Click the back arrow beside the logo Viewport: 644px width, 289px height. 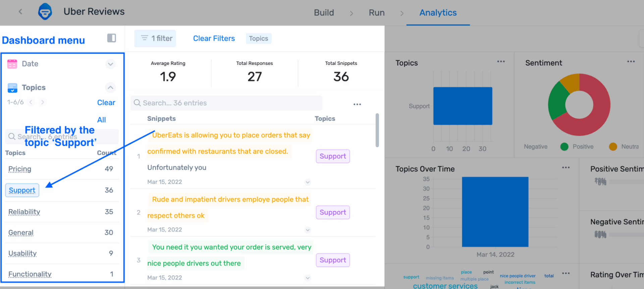(x=20, y=12)
